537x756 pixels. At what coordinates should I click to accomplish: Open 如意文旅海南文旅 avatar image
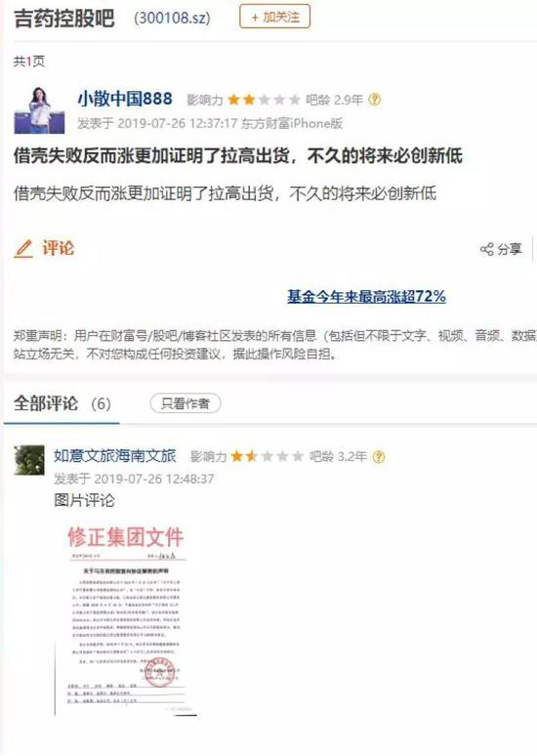[29, 460]
